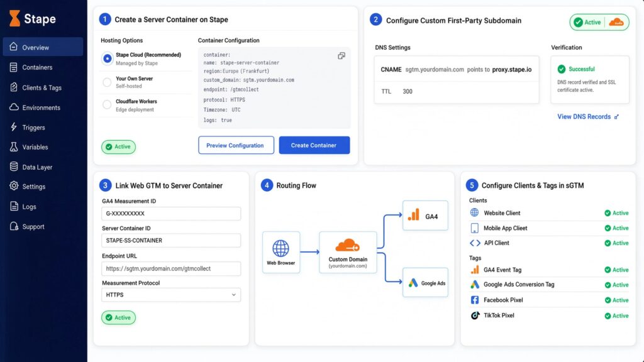This screenshot has height=362, width=644.
Task: Click the Google Ads Conversion Tag icon
Action: coord(475,285)
